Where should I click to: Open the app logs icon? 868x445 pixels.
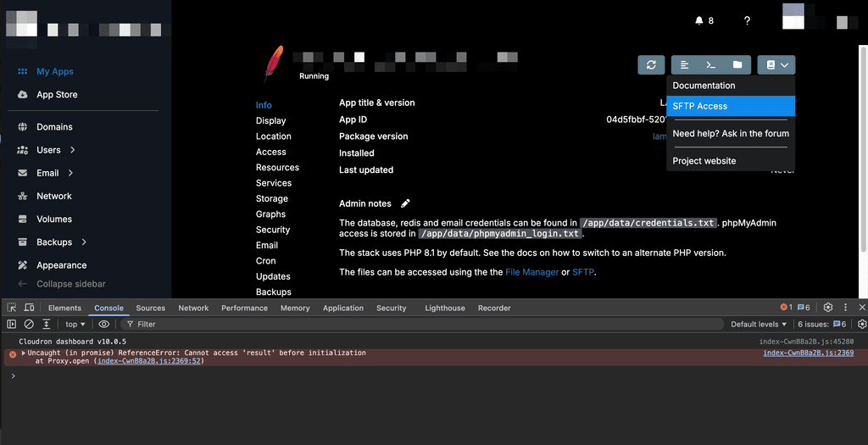pos(684,64)
